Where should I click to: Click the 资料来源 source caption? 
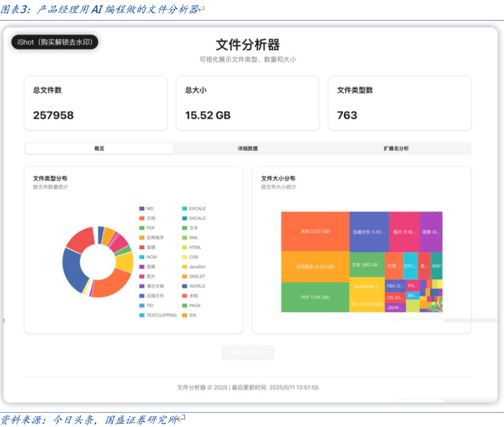coord(88,420)
